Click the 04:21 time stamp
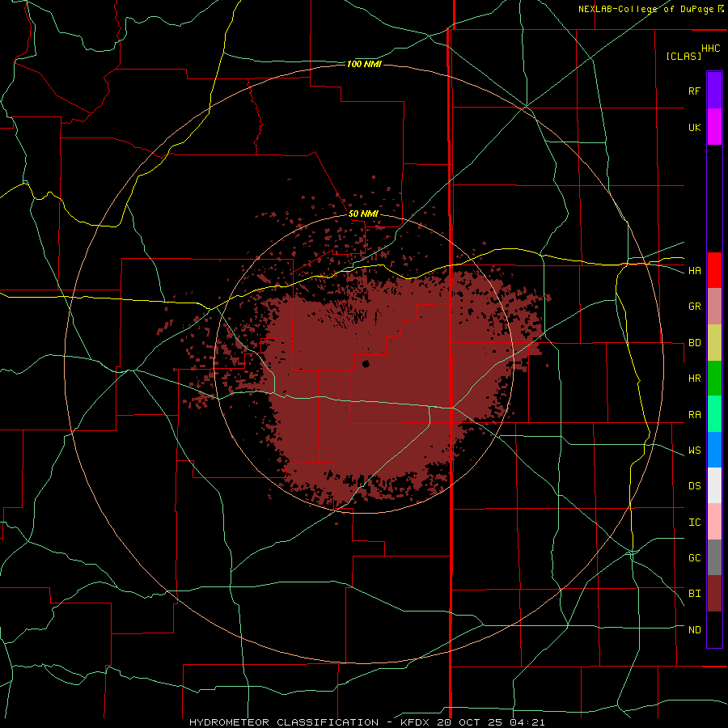The height and width of the screenshot is (728, 728). coord(527,722)
